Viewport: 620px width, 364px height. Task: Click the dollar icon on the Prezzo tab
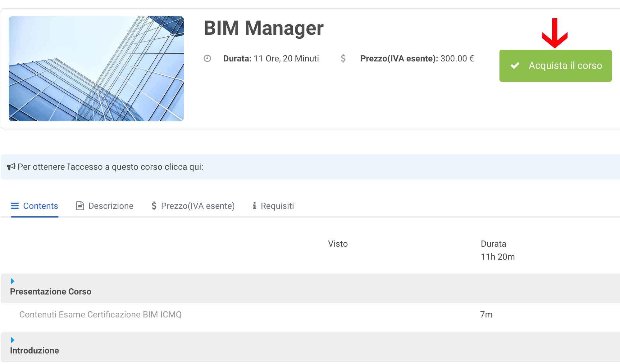[154, 206]
